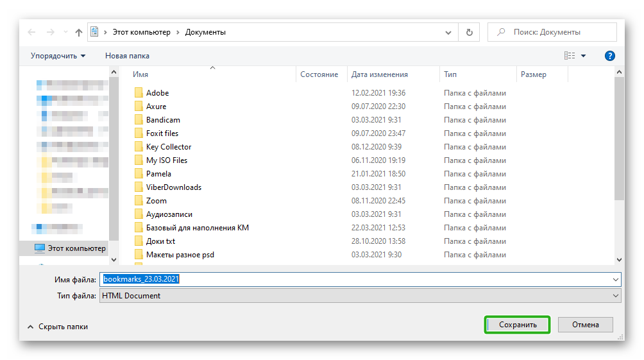This screenshot has width=644, height=360.
Task: Collapse folders with 'Скрыть папки'
Action: coord(58,327)
